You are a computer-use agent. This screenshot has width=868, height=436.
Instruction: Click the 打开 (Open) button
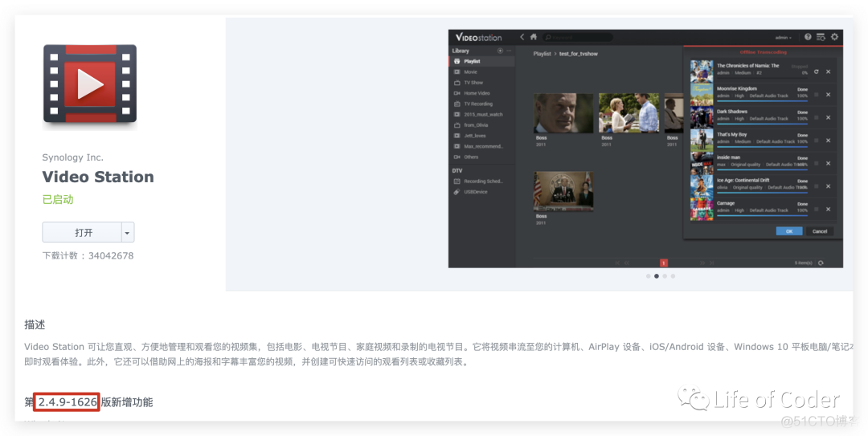[x=83, y=232]
